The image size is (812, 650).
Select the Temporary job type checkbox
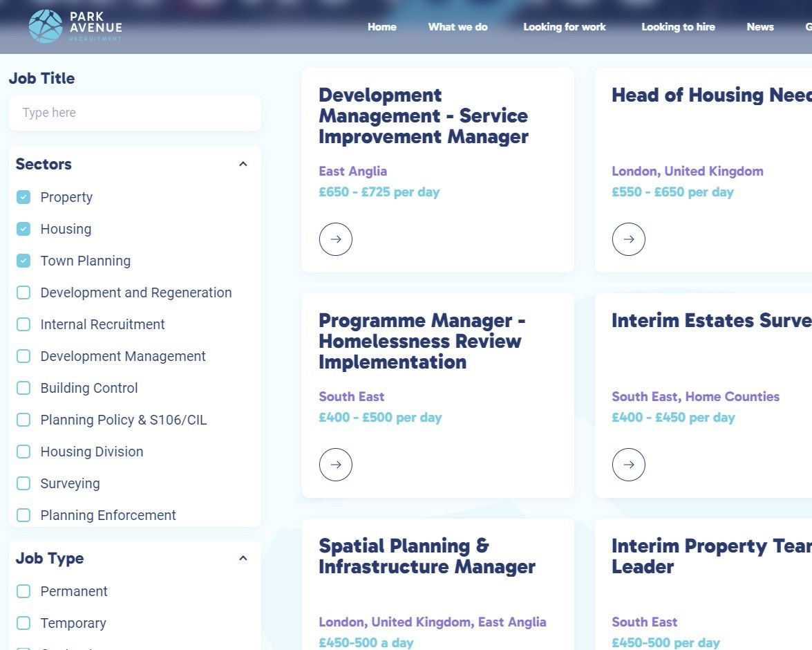(23, 623)
